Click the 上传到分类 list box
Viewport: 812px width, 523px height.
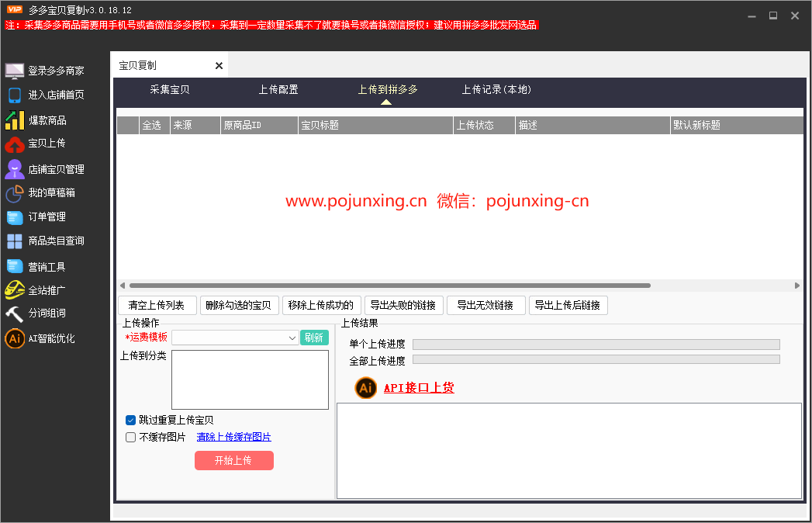251,380
